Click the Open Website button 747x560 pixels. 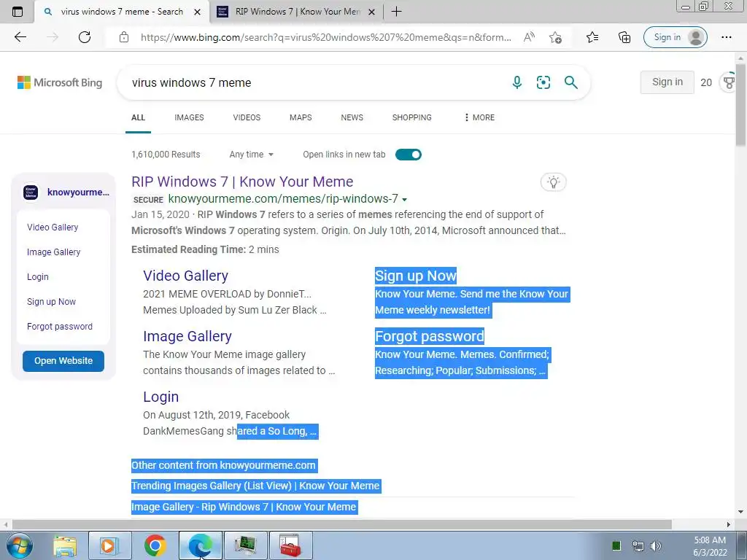pos(63,361)
